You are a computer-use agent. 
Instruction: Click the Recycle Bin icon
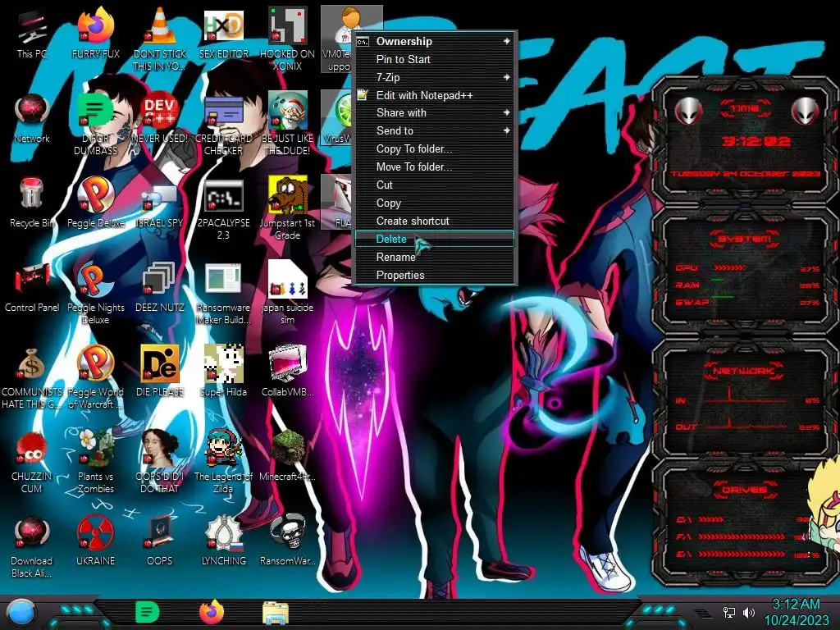[32, 203]
